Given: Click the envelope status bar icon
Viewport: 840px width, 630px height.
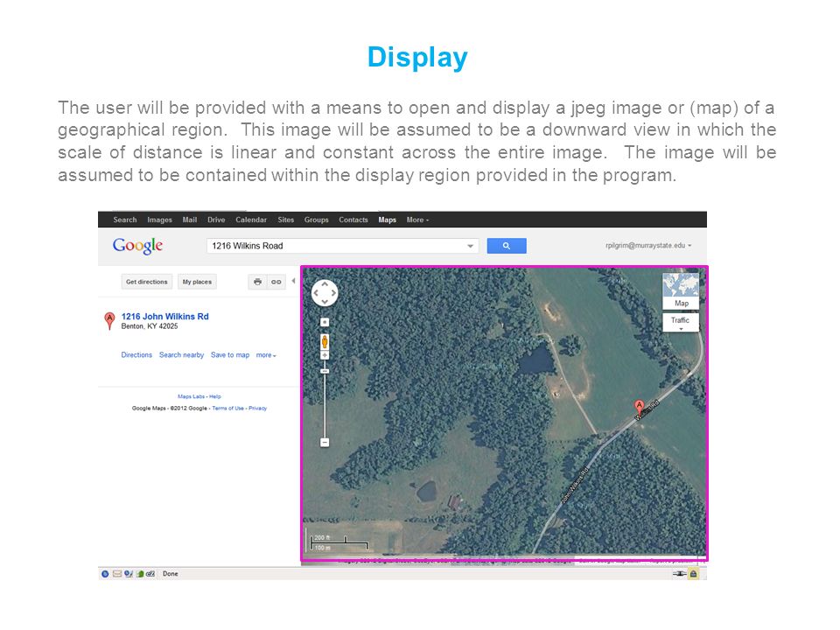Looking at the screenshot, I should tap(116, 574).
